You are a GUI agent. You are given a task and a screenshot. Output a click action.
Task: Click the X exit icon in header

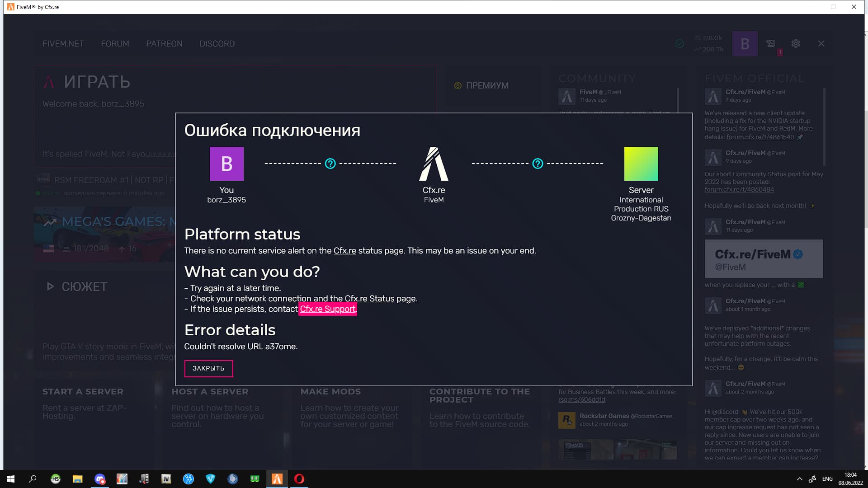(821, 43)
